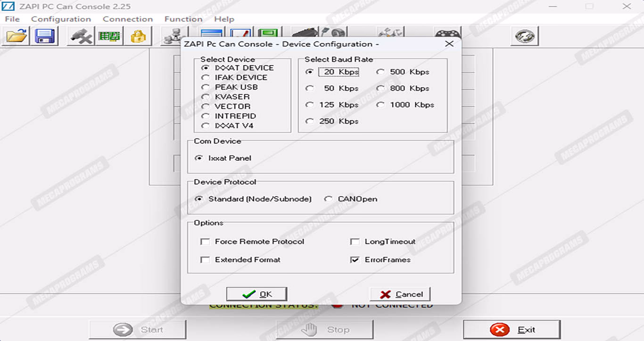Click the NOT CONNECTED status text
This screenshot has height=341, width=644.
pos(392,306)
